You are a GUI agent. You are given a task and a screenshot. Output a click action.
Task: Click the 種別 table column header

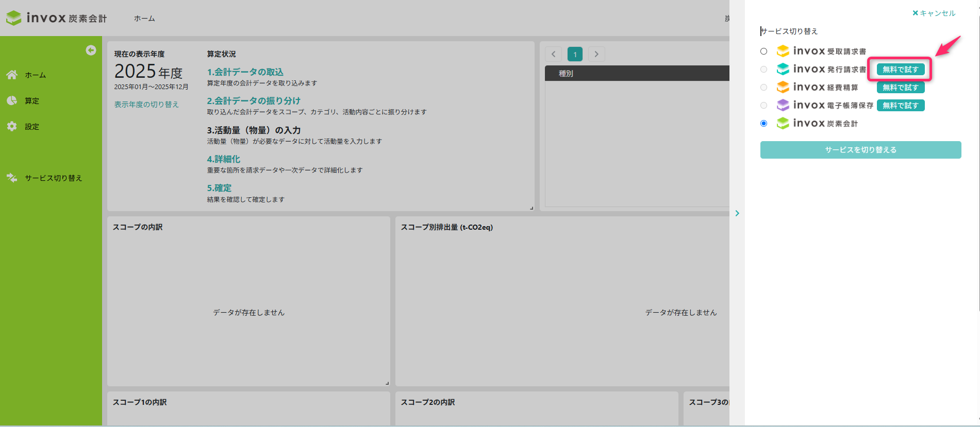click(x=566, y=73)
